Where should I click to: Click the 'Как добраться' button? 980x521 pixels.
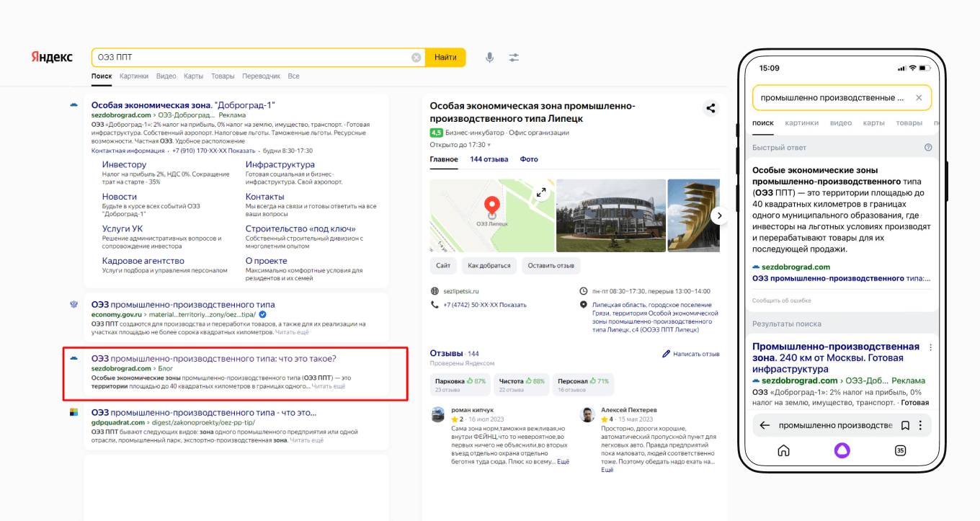[x=489, y=265]
